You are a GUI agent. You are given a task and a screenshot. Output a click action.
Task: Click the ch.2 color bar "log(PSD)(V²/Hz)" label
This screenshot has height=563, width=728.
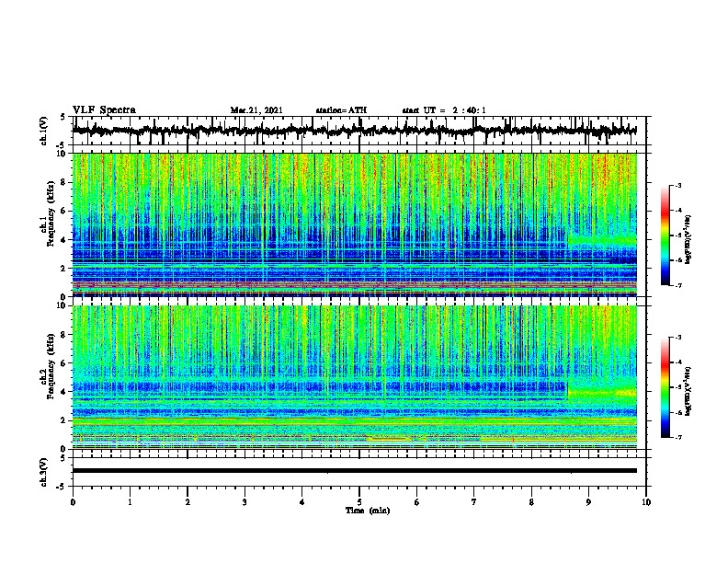[x=688, y=392]
